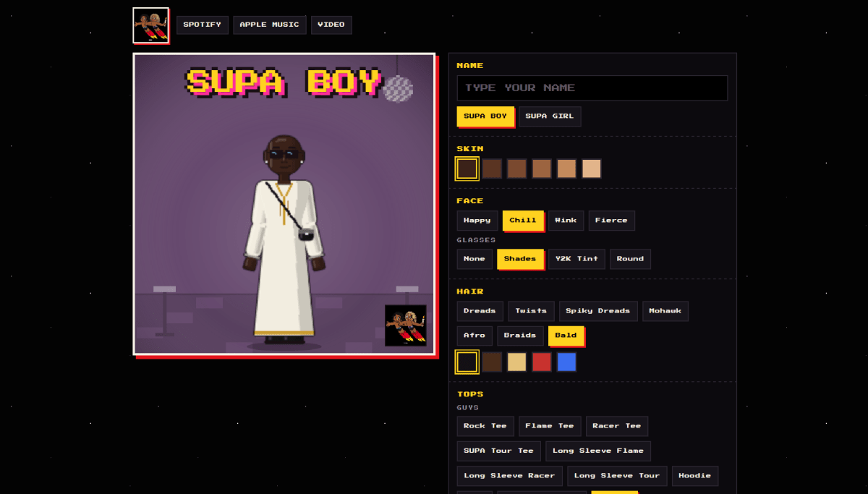Choose the Fierce face
The width and height of the screenshot is (868, 494).
tap(612, 221)
